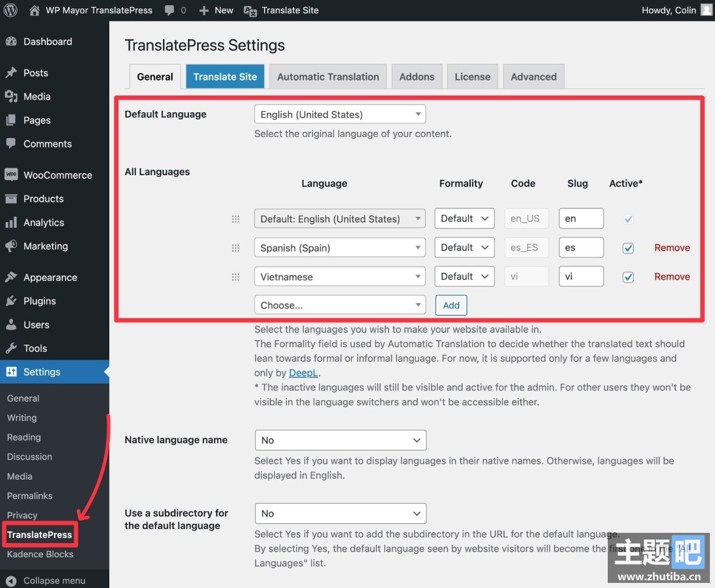Click the slug field for Vietnamese
The width and height of the screenshot is (715, 588).
[581, 276]
